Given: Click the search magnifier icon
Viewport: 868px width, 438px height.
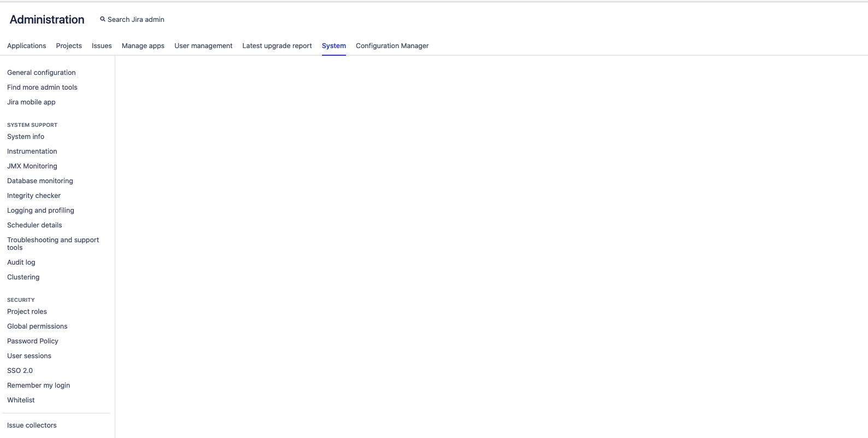Looking at the screenshot, I should point(102,19).
